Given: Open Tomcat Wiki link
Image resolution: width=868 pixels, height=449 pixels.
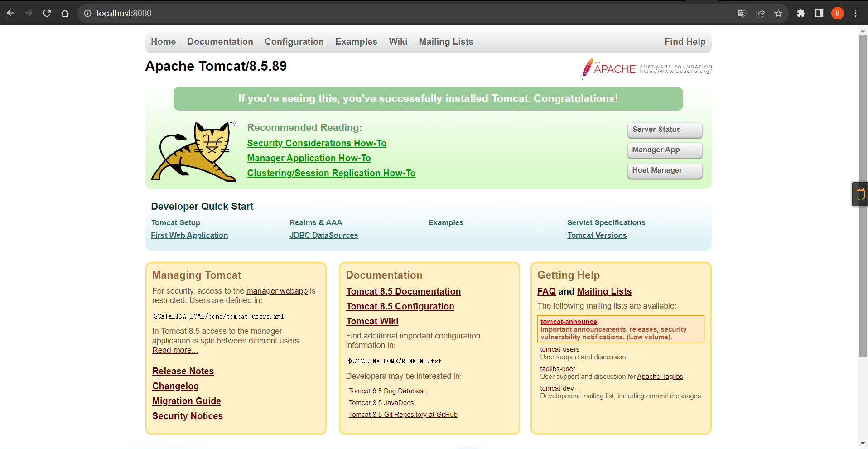Looking at the screenshot, I should tap(372, 321).
